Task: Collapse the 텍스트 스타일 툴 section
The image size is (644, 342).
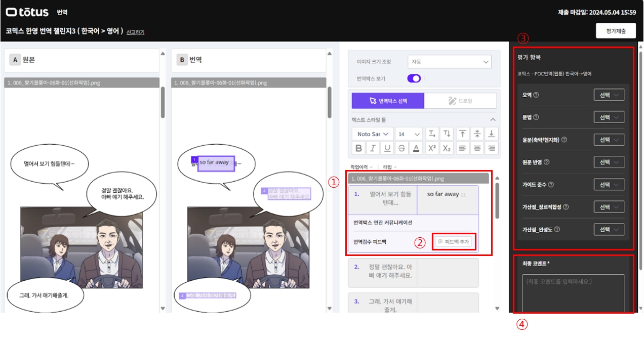Action: [494, 120]
